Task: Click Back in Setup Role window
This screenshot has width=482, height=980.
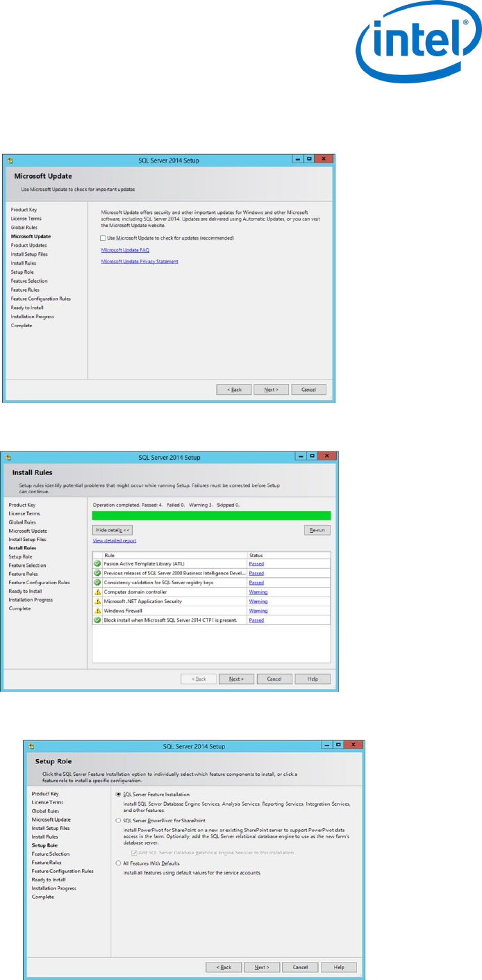Action: (x=224, y=966)
